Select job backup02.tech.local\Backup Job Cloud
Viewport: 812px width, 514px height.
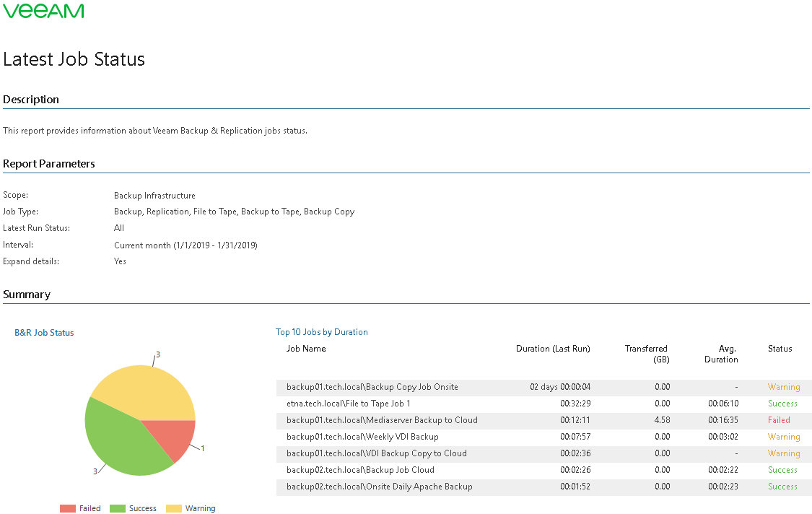point(360,470)
